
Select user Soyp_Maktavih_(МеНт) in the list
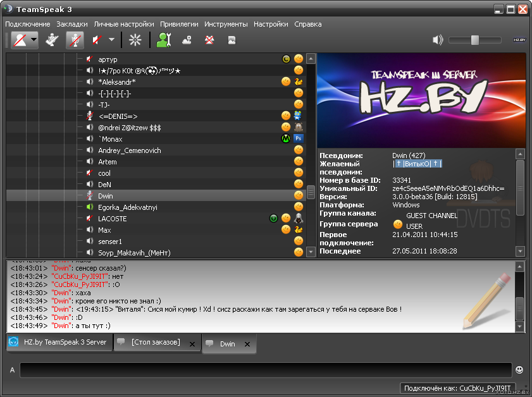[134, 253]
